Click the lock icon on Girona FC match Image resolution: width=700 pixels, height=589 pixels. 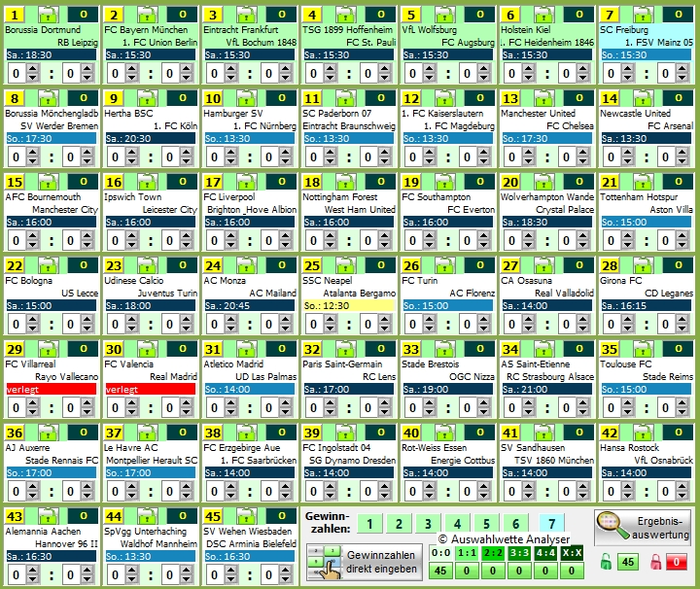643,265
